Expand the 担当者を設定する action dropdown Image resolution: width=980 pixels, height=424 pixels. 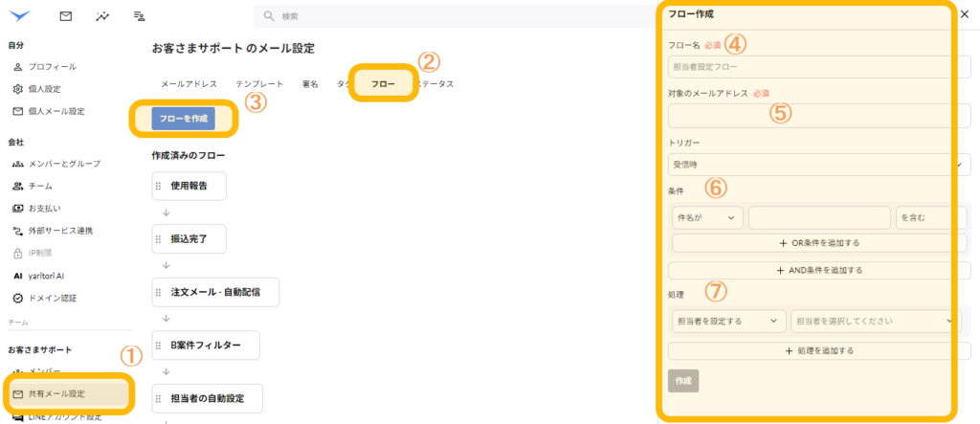point(726,322)
